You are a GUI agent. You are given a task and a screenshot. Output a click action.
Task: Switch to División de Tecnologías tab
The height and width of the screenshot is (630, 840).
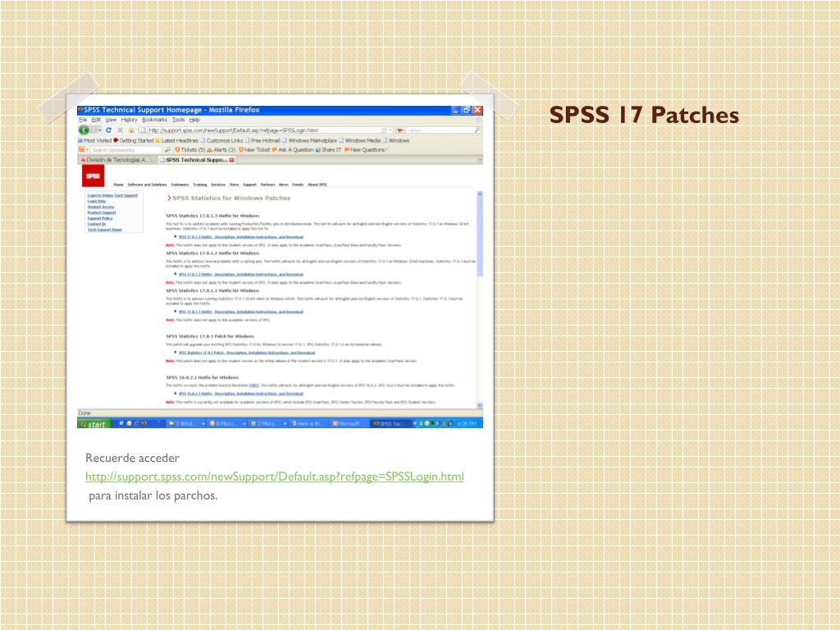117,160
